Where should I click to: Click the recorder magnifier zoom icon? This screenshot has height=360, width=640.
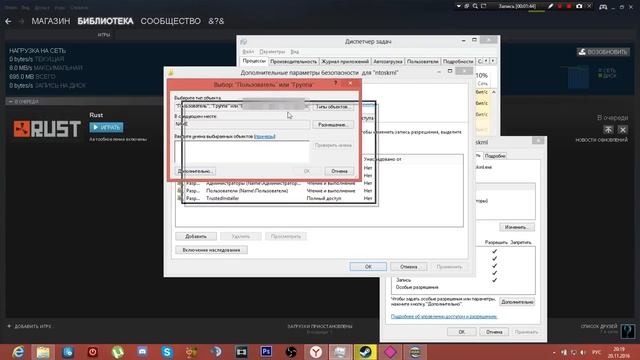coord(475,6)
